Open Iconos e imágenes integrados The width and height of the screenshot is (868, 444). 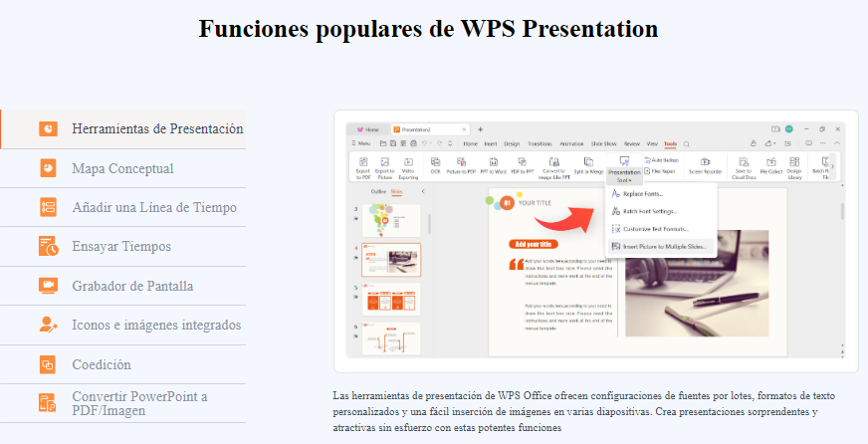(122, 325)
